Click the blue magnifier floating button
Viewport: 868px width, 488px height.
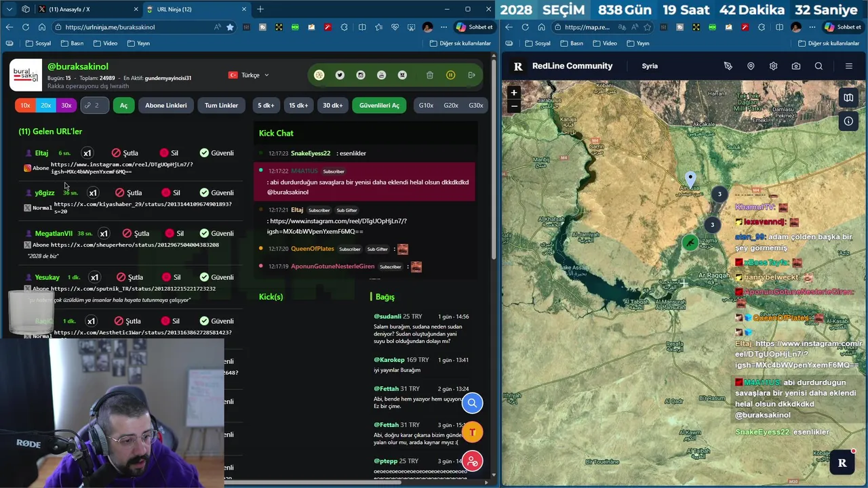click(x=473, y=403)
